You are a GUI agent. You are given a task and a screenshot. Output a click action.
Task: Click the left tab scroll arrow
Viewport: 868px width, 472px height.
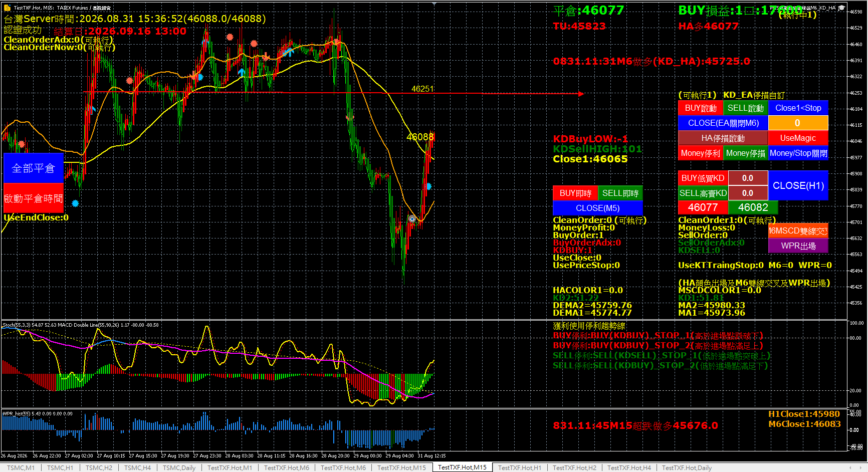point(850,467)
